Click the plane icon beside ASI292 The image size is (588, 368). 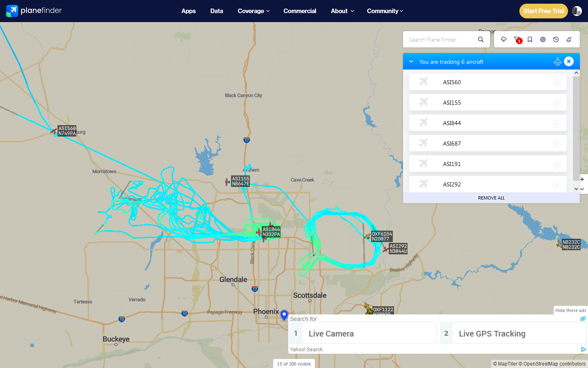(423, 184)
